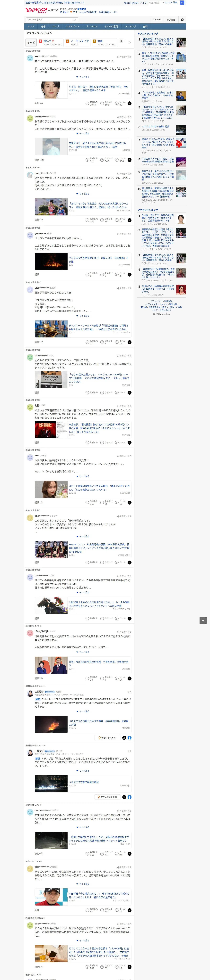Toggle 共感した on awdg's comment
210x980 pixels.
[x=92, y=160]
